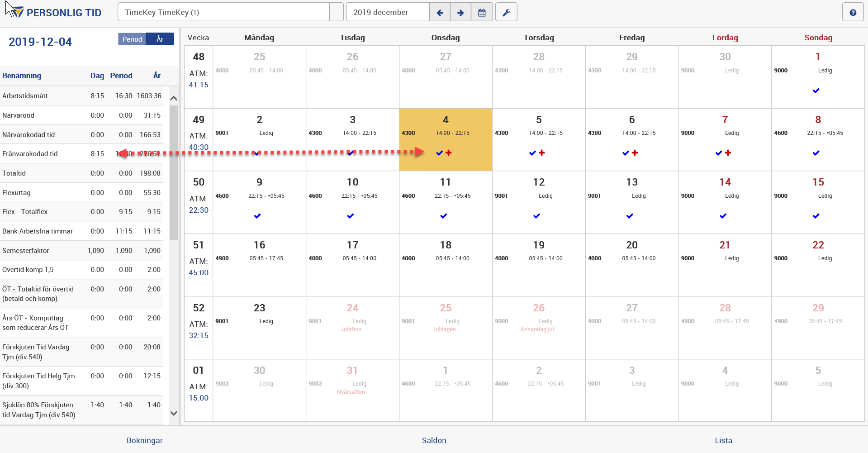This screenshot has width=868, height=453.
Task: Click the blue checkmark on Wednesday 11
Action: pyautogui.click(x=444, y=216)
